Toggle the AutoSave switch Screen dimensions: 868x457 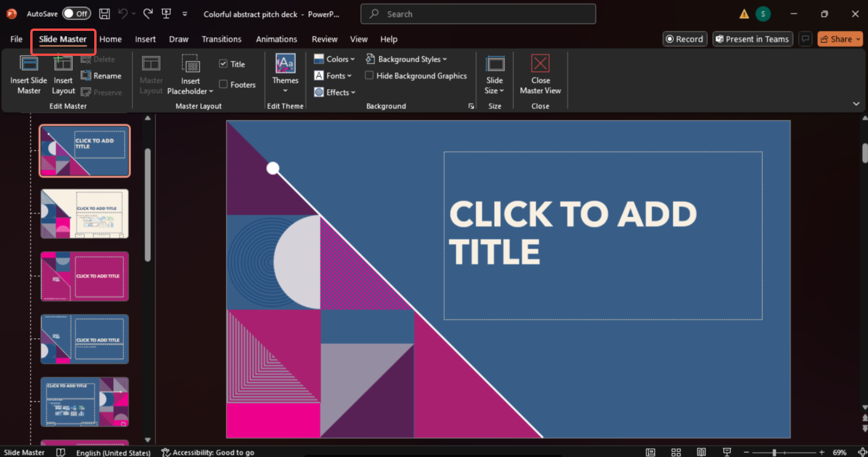pyautogui.click(x=77, y=13)
